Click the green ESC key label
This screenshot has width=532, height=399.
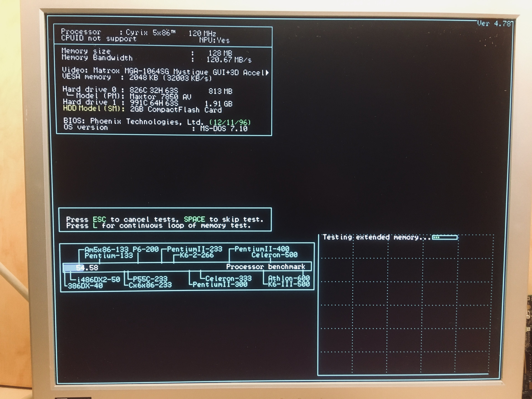(99, 219)
